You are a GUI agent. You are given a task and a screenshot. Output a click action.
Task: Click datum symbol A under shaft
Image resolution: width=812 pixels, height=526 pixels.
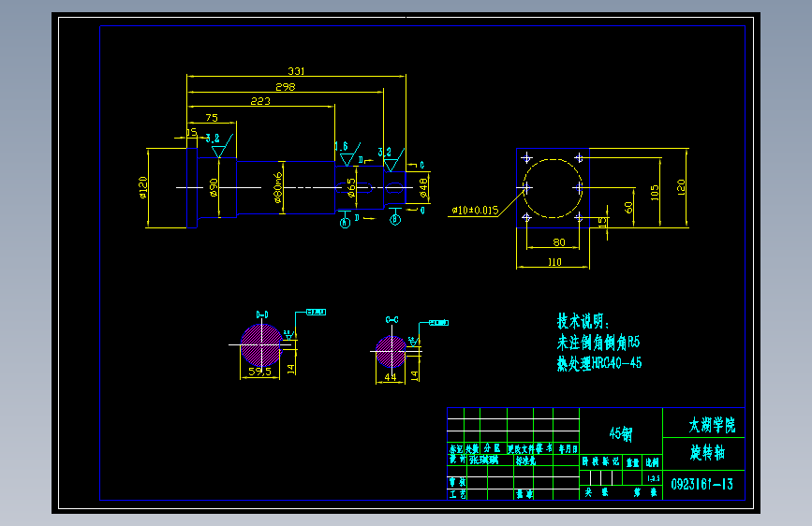pyautogui.click(x=345, y=220)
